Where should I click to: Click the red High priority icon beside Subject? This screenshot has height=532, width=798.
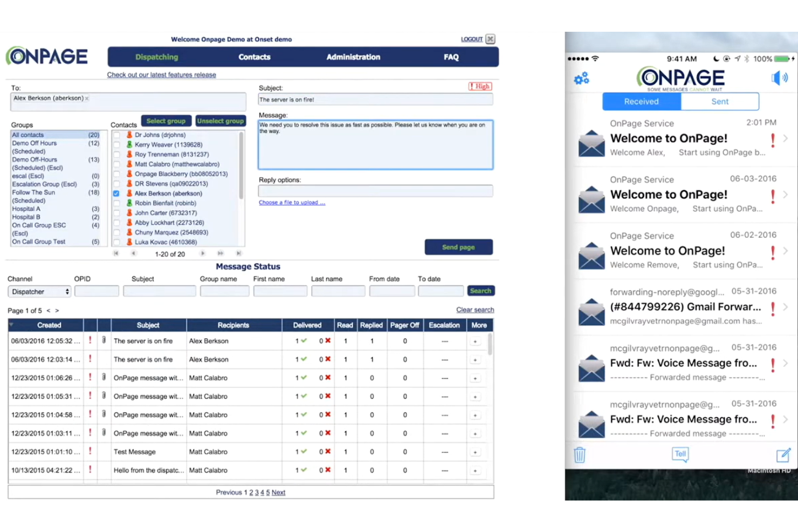pyautogui.click(x=479, y=86)
